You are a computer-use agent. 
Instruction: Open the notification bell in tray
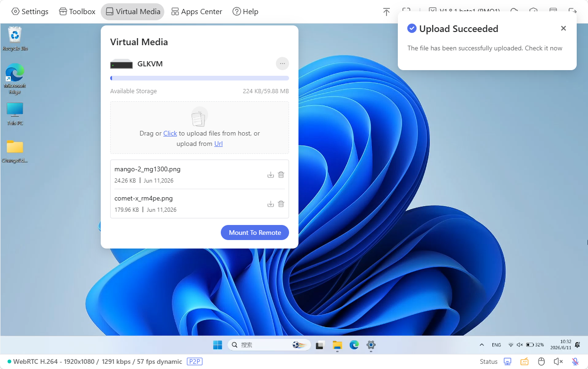579,345
